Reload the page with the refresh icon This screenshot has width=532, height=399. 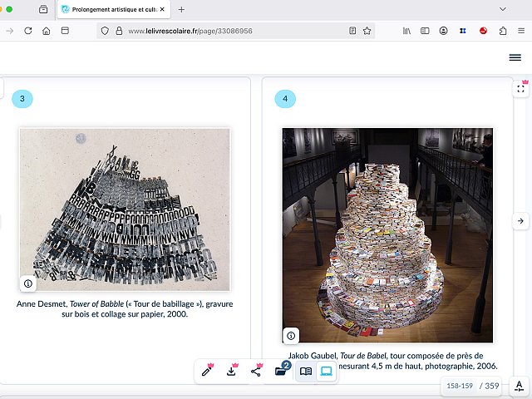tap(28, 31)
